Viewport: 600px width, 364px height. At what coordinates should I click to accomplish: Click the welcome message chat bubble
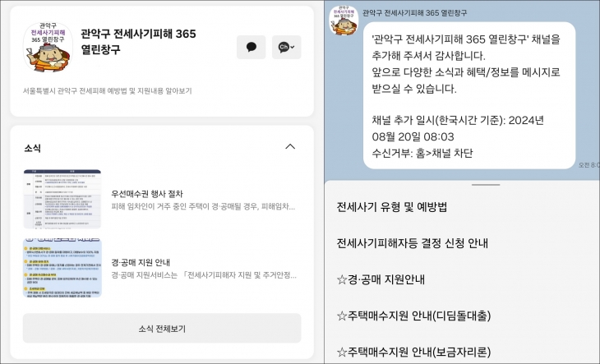(469, 95)
